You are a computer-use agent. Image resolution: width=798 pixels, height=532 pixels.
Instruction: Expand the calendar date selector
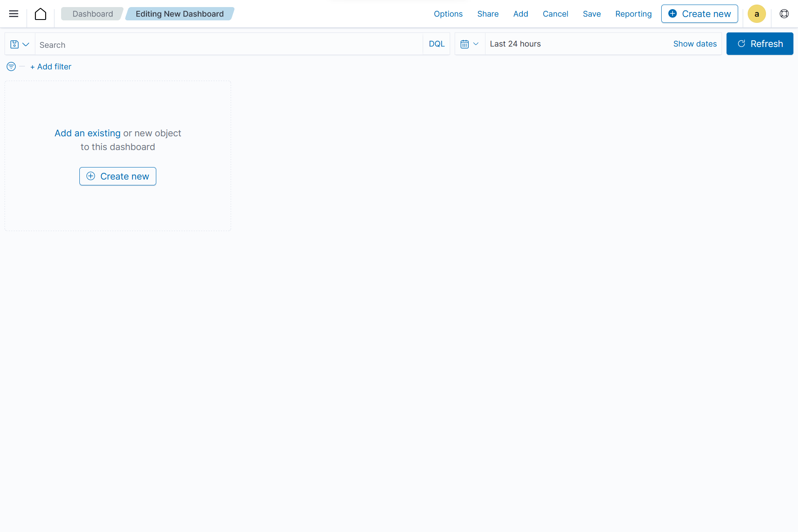pos(470,44)
